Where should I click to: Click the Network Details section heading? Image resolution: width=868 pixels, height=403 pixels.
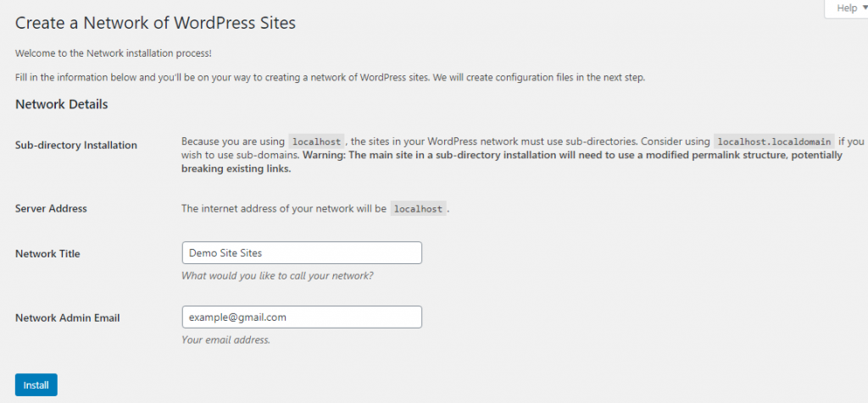pyautogui.click(x=61, y=104)
